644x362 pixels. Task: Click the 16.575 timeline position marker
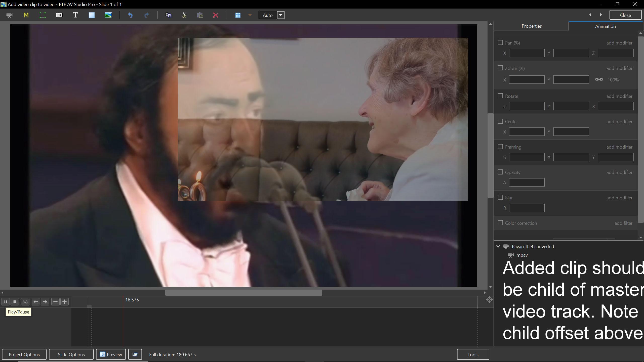(132, 300)
